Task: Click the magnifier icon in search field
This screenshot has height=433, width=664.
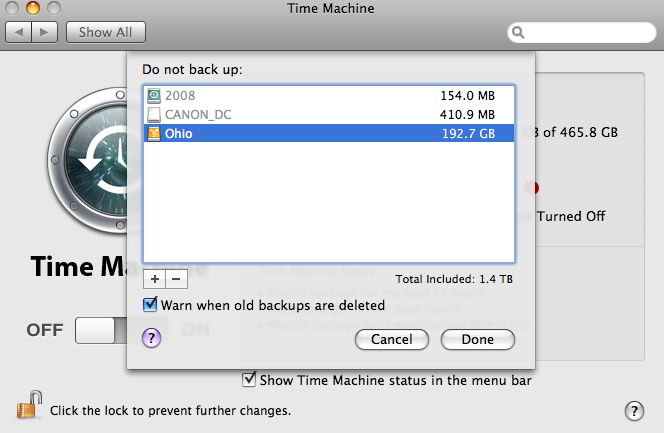Action: [x=520, y=32]
